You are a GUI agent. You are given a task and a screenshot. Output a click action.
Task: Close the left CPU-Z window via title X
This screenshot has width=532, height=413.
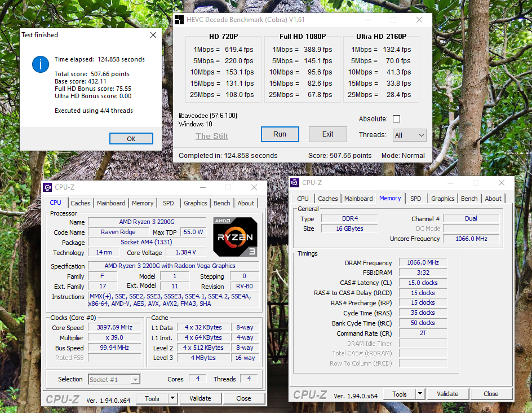254,187
